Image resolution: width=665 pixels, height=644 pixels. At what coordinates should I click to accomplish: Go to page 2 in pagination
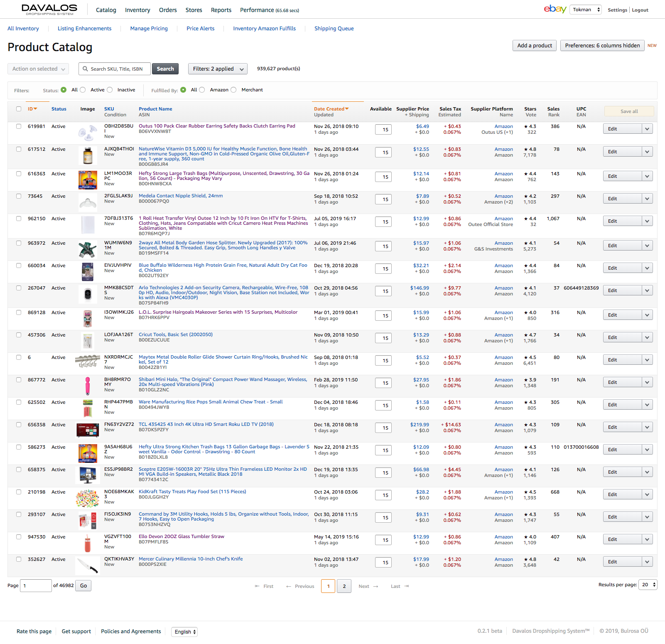pos(344,586)
